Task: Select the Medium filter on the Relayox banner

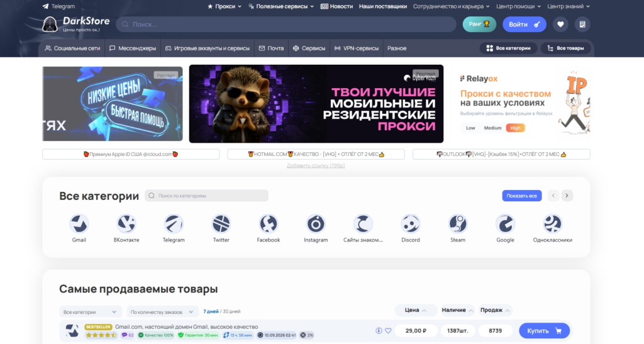Action: [x=492, y=128]
